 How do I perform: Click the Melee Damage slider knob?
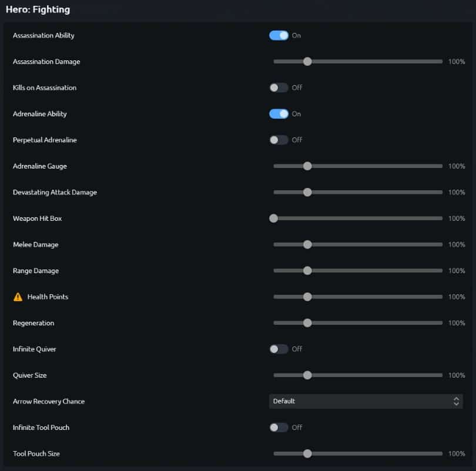[307, 244]
